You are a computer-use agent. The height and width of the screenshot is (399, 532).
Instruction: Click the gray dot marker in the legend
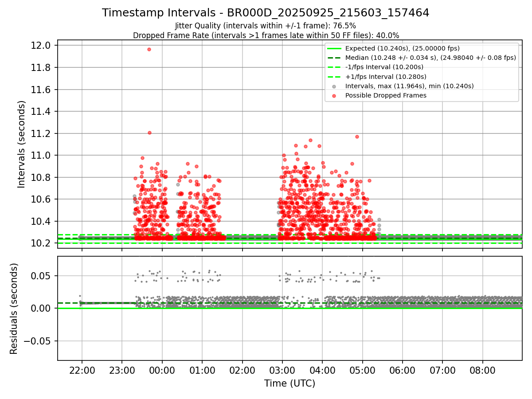point(334,86)
